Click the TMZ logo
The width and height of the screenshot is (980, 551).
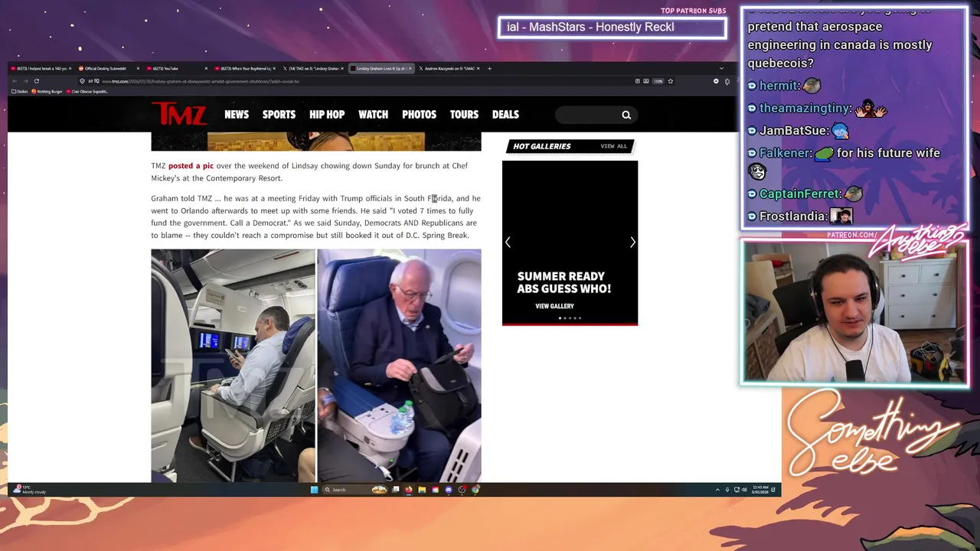click(x=179, y=114)
